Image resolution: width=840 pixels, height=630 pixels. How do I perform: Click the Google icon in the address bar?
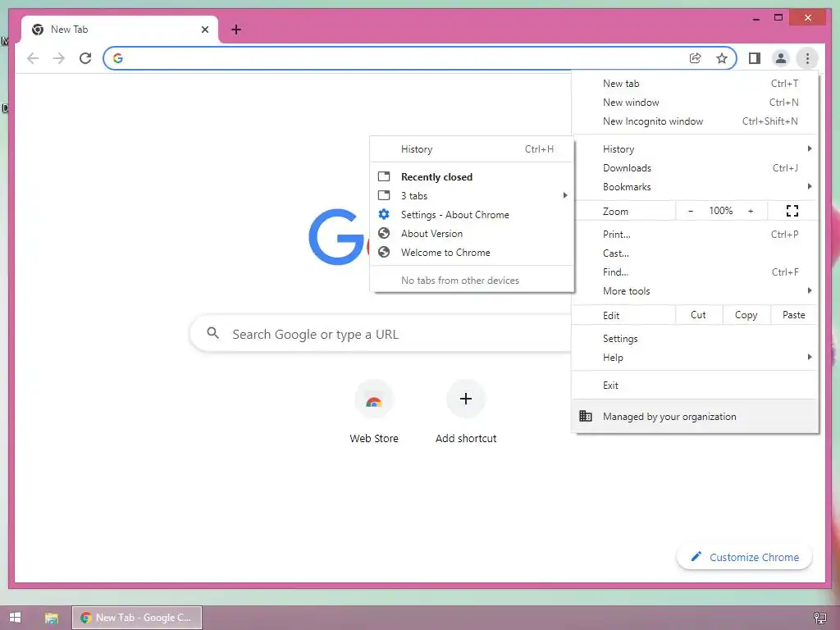[118, 58]
